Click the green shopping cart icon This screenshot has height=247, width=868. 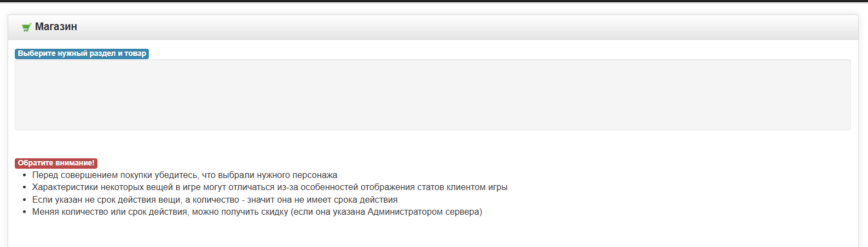tap(26, 27)
